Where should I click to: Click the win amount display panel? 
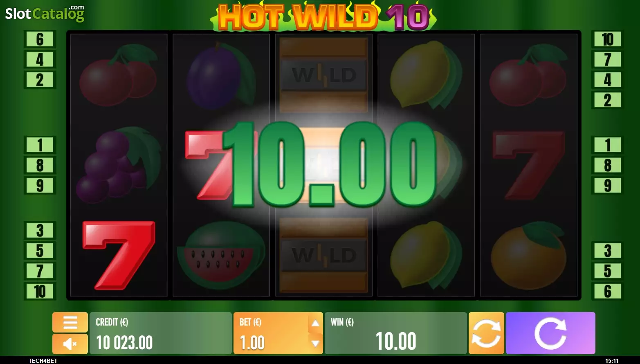click(396, 333)
